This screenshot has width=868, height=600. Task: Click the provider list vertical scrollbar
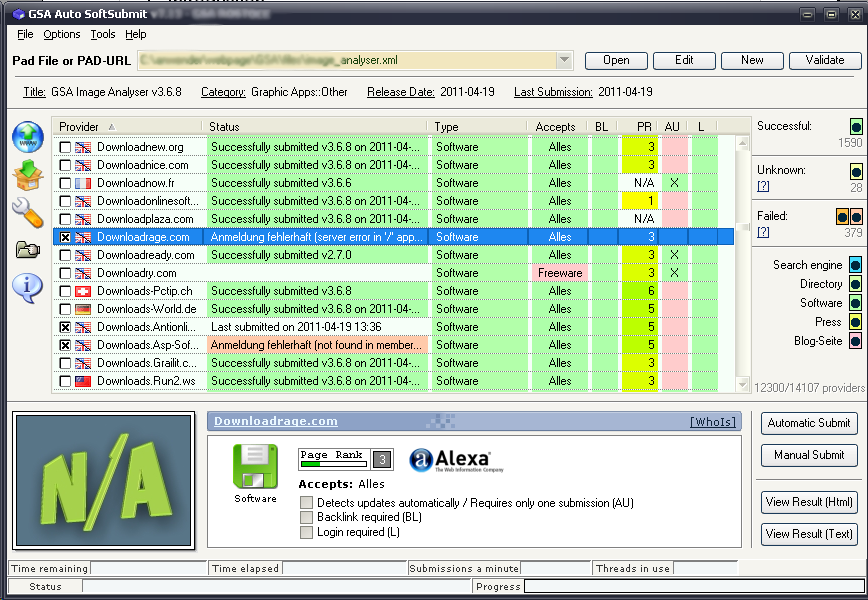point(742,260)
